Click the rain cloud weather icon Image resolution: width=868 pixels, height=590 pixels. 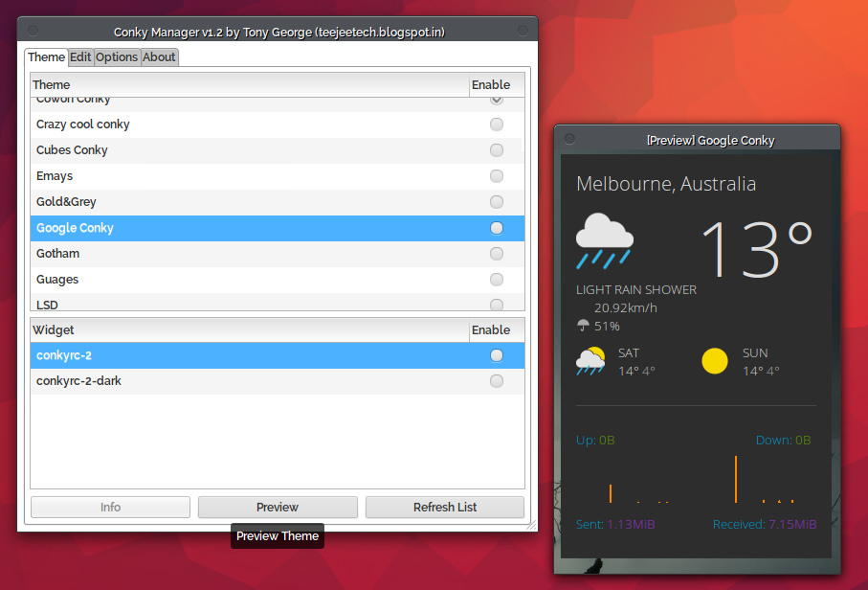604,240
